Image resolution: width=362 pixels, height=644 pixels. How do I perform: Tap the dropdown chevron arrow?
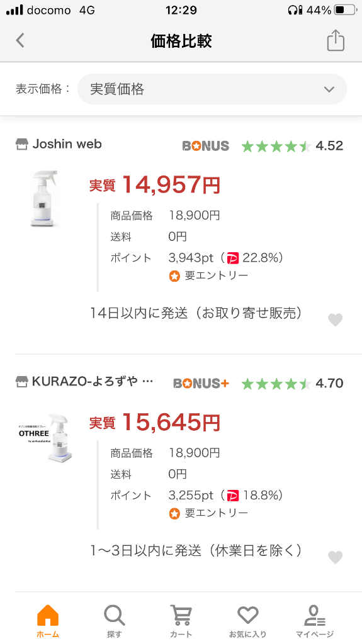329,89
